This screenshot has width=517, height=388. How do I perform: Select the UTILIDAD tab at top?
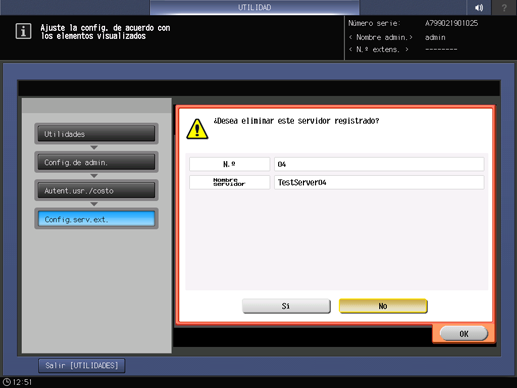click(x=254, y=7)
